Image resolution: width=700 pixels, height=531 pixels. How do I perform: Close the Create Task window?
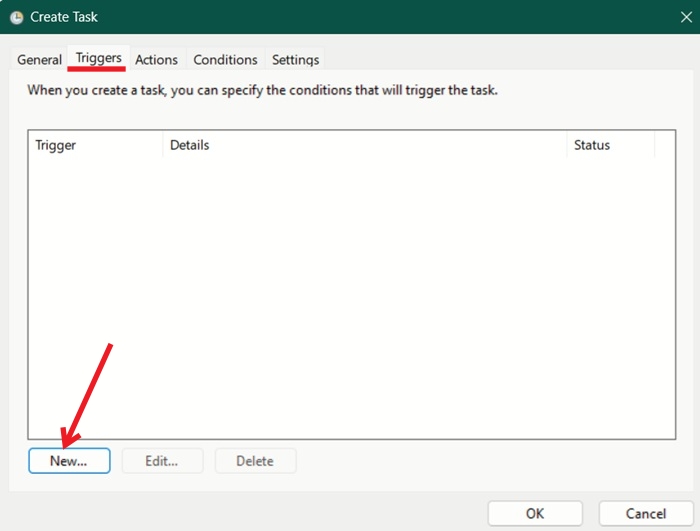tap(686, 17)
